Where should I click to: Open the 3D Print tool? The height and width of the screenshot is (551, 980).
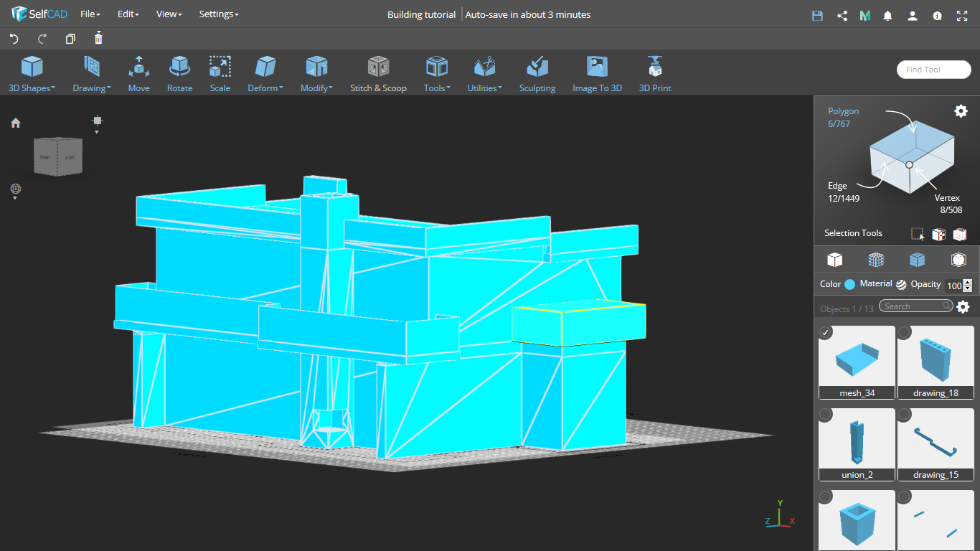coord(655,75)
